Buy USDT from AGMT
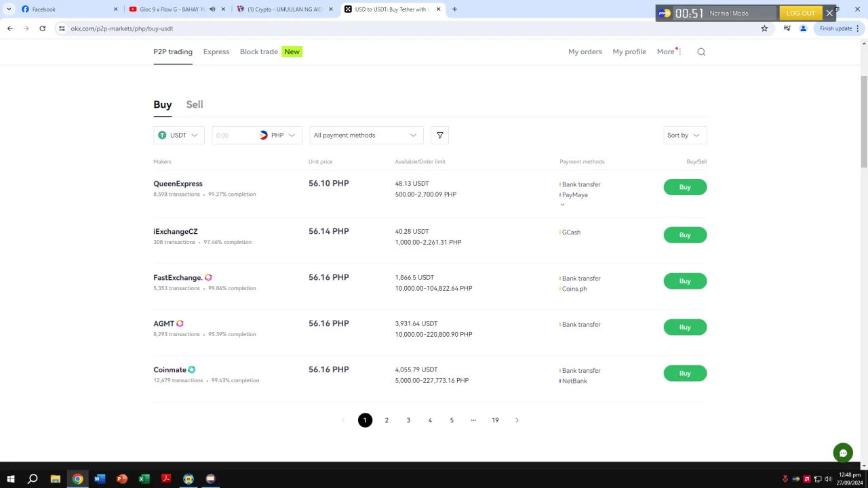This screenshot has width=868, height=488. click(x=685, y=327)
